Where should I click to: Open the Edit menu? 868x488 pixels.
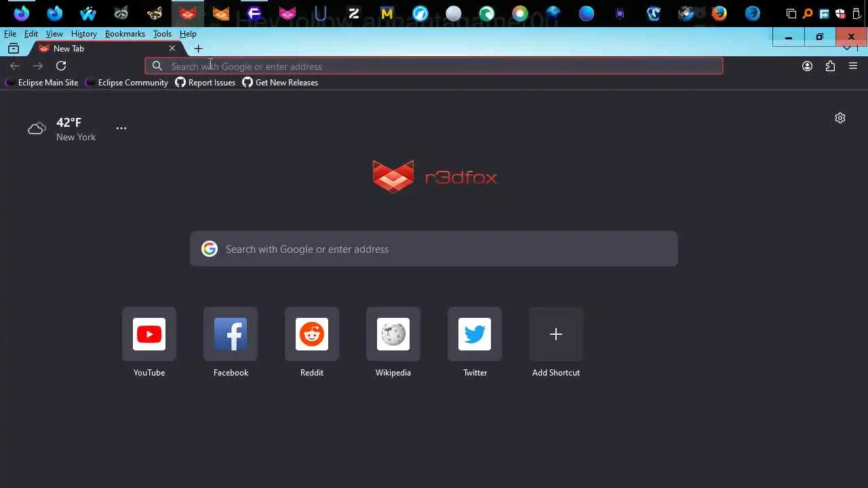click(31, 34)
